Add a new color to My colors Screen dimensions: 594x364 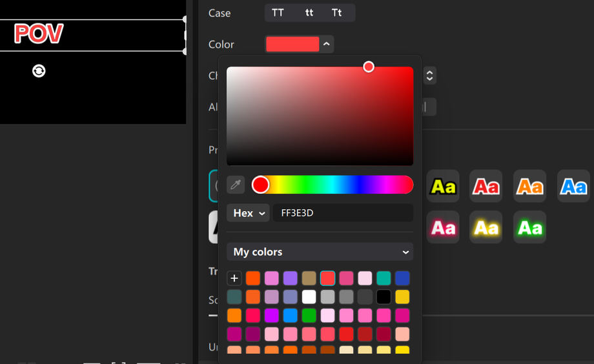click(234, 278)
